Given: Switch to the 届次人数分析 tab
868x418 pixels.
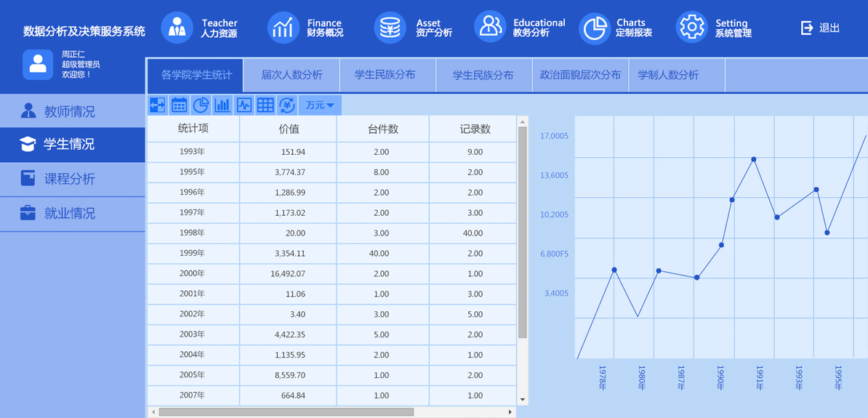Looking at the screenshot, I should pos(292,75).
